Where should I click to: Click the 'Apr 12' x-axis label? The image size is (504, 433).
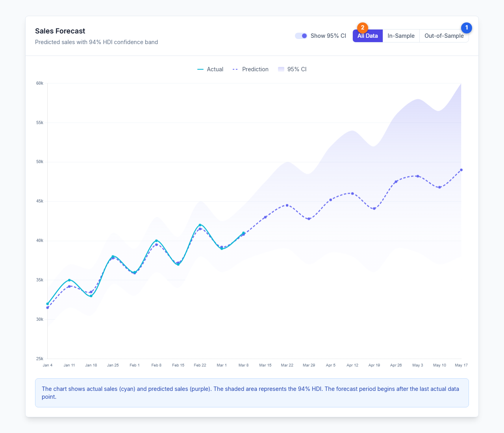(x=352, y=365)
